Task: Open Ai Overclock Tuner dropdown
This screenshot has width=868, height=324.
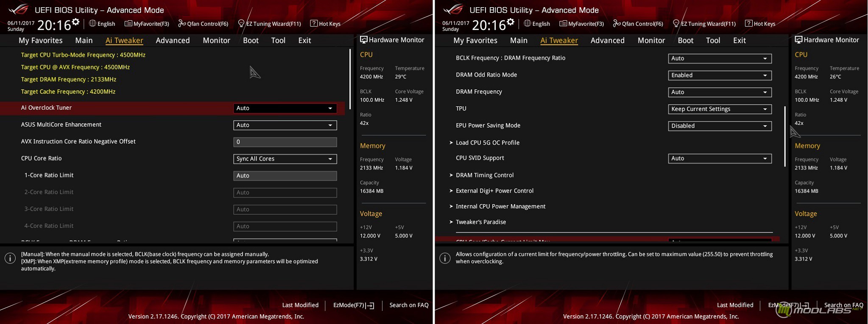Action: pyautogui.click(x=285, y=108)
